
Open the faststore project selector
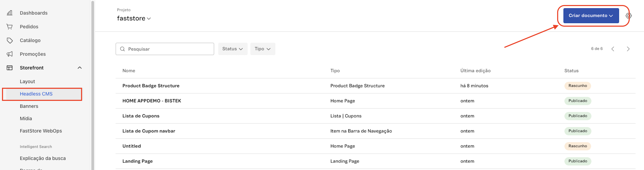[134, 18]
